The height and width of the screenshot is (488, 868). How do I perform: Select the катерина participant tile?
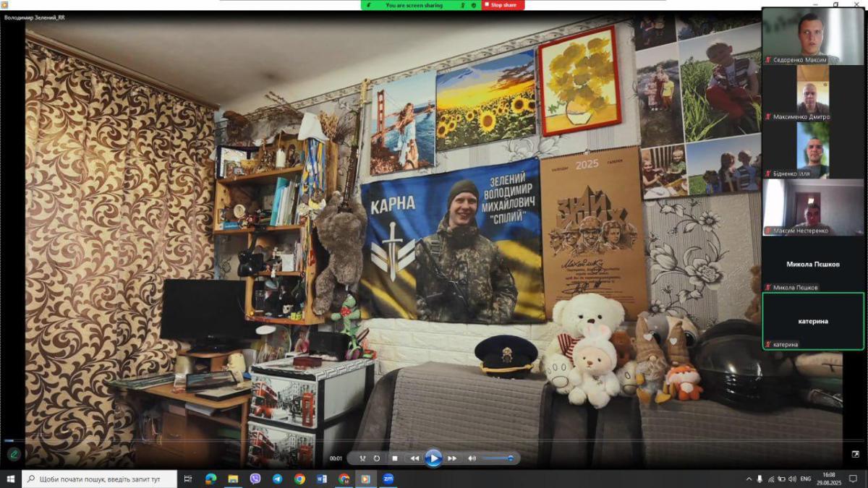(812, 321)
